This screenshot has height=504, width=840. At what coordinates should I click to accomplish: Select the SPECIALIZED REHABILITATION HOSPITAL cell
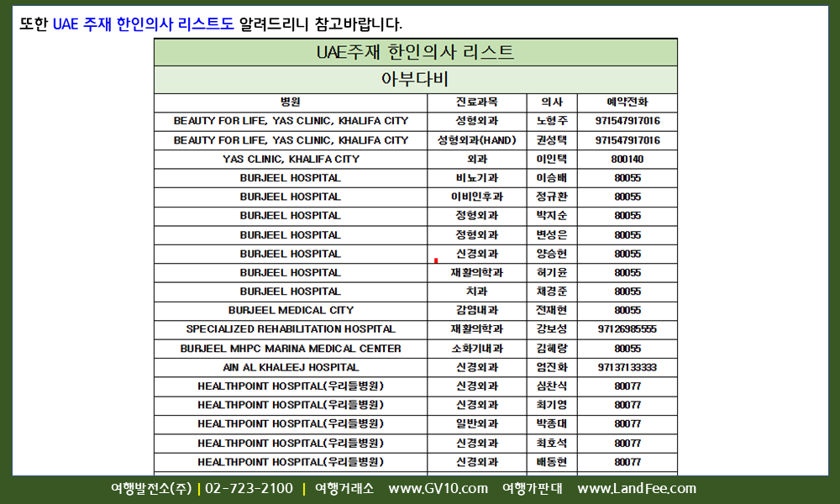point(291,329)
